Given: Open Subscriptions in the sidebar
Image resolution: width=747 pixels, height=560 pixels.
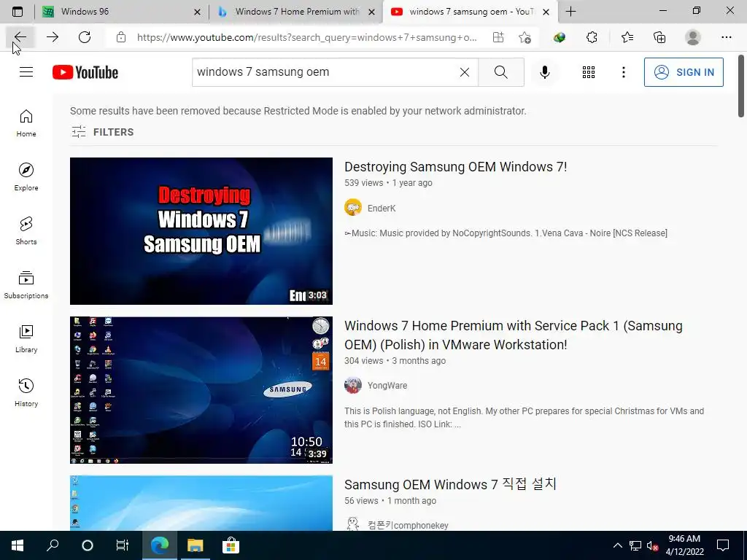Looking at the screenshot, I should (x=26, y=284).
